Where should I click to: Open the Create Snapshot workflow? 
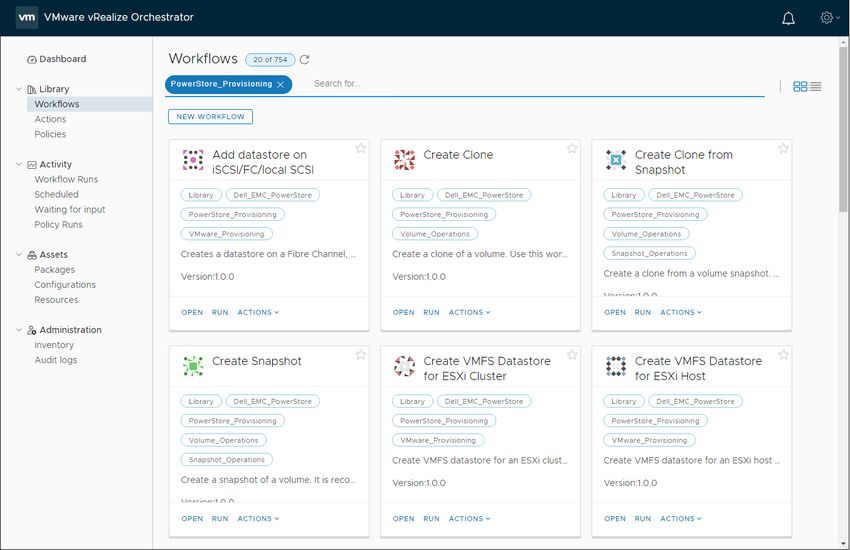click(192, 519)
